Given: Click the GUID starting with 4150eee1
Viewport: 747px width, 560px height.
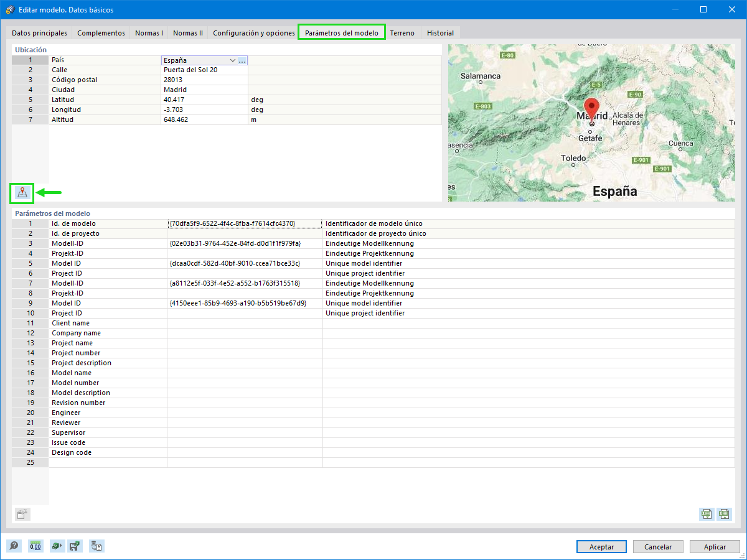Looking at the screenshot, I should click(245, 303).
